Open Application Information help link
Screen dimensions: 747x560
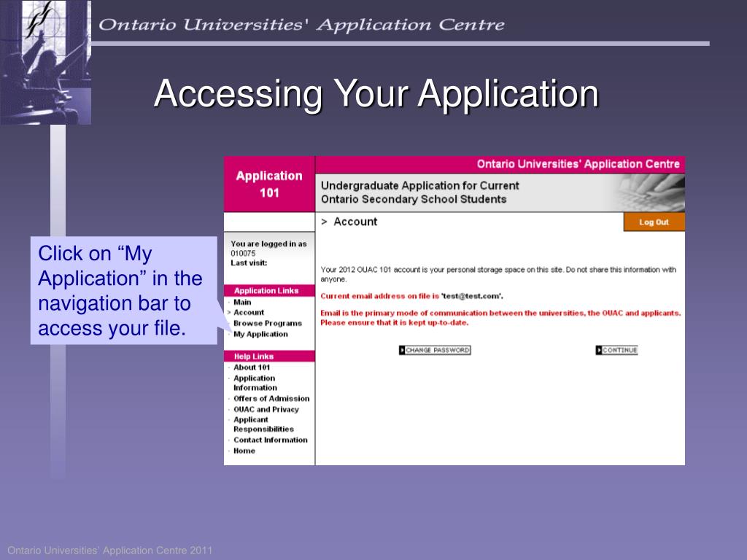coord(255,383)
